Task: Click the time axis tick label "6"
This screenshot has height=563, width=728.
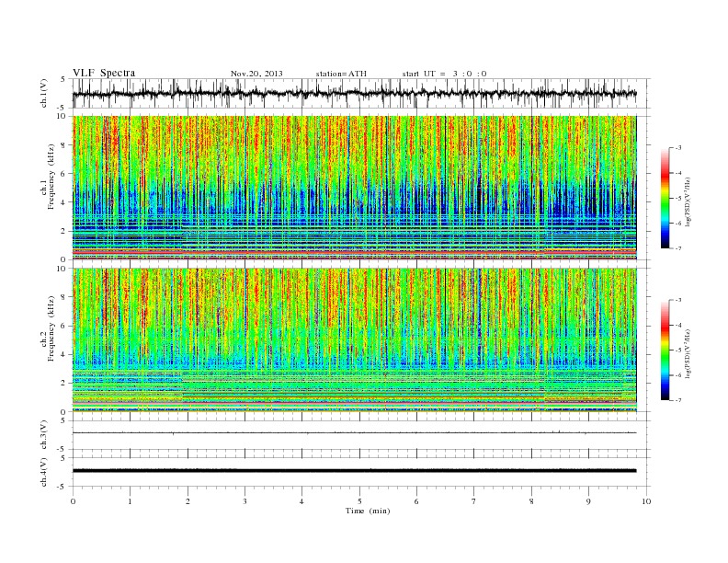Action: pyautogui.click(x=417, y=501)
